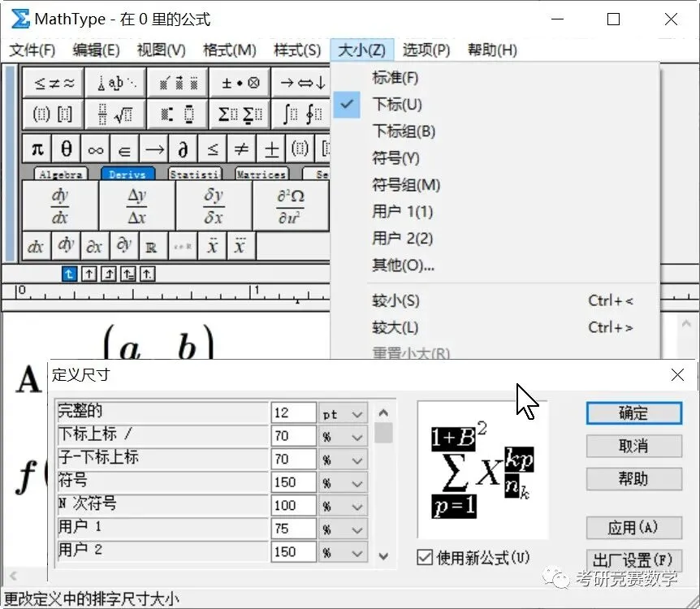Switch to the Statistics tab

195,174
